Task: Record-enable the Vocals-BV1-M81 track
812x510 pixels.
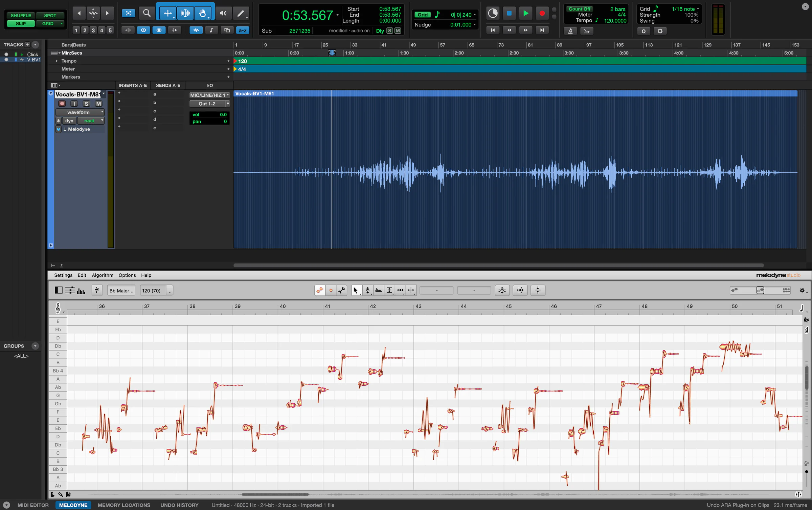Action: pos(62,104)
